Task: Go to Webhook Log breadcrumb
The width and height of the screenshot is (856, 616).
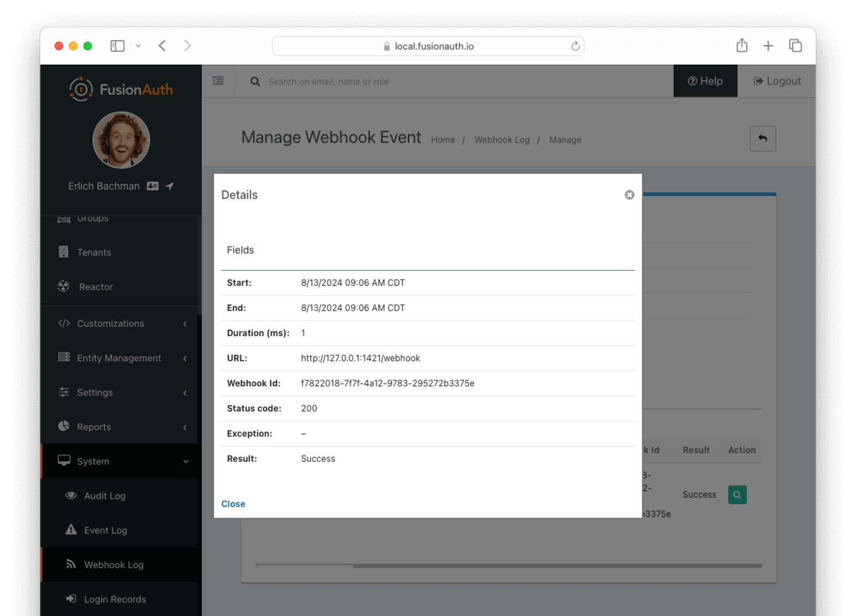Action: click(502, 140)
